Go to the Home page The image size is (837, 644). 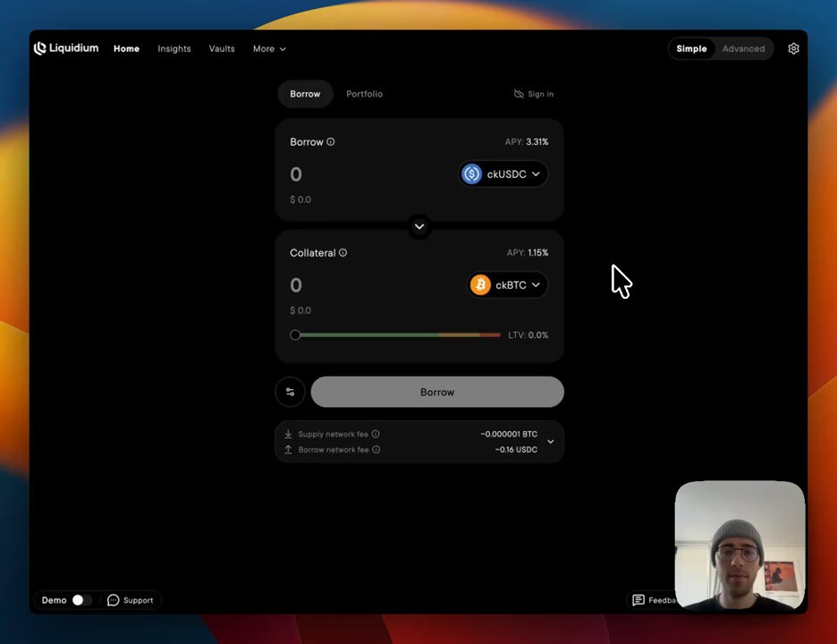(x=126, y=48)
